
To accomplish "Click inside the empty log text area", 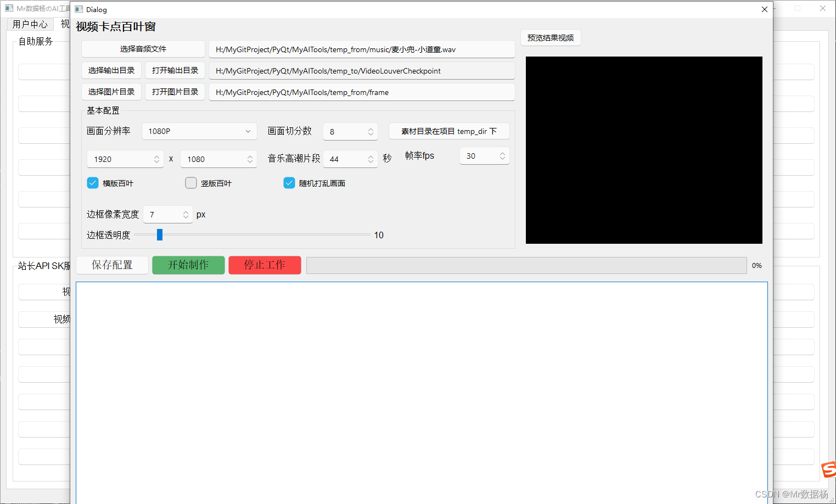I will pyautogui.click(x=422, y=393).
